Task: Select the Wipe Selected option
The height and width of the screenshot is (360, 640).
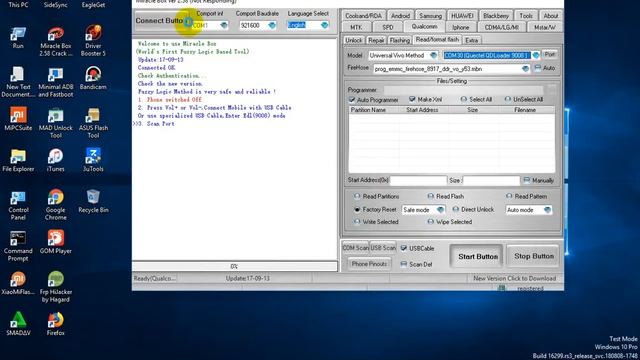Action: click(x=430, y=222)
